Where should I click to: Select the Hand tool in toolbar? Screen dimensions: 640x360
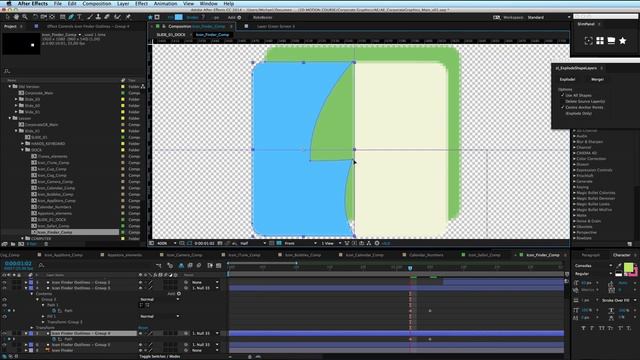pos(16,17)
